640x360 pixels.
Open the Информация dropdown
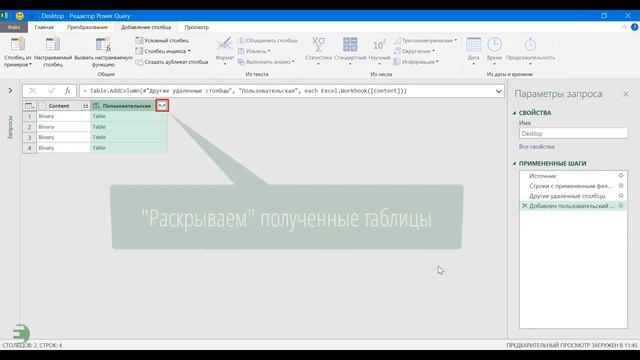coord(416,62)
